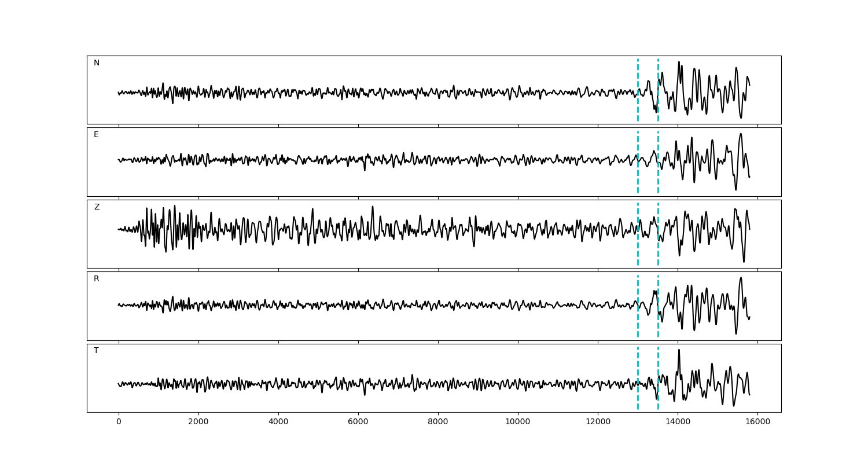Screen dimensions: 868x463
Task: Click the E component label
Action: click(96, 135)
